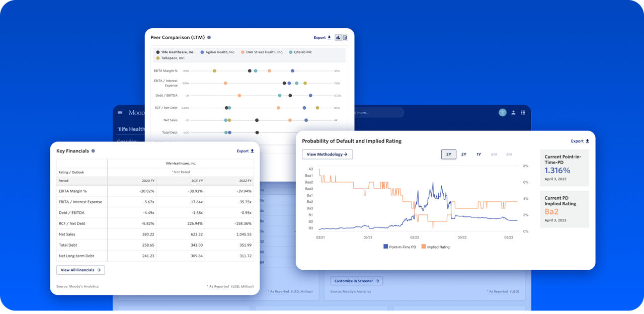Image resolution: width=644 pixels, height=314 pixels.
Task: Select the 3M time range
Action: coord(509,154)
